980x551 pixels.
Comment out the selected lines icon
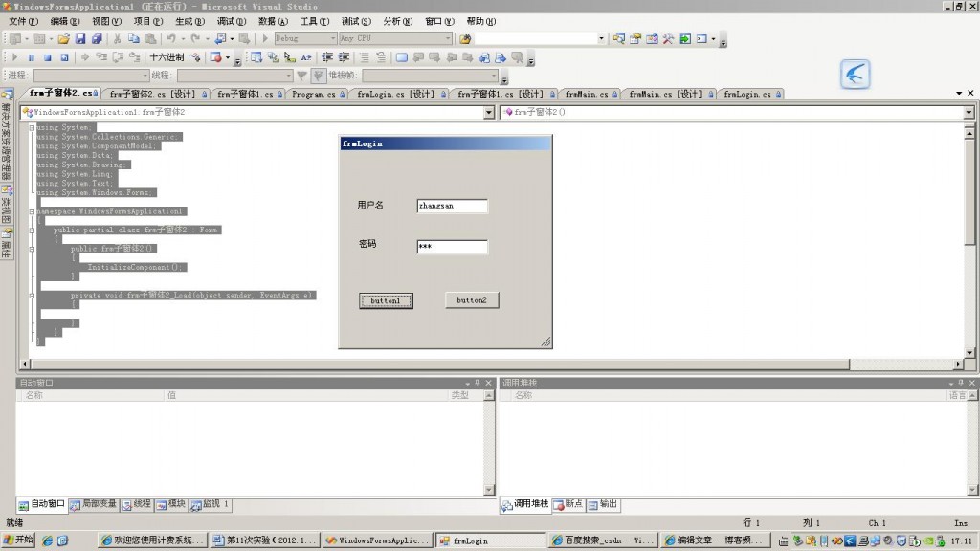(365, 57)
